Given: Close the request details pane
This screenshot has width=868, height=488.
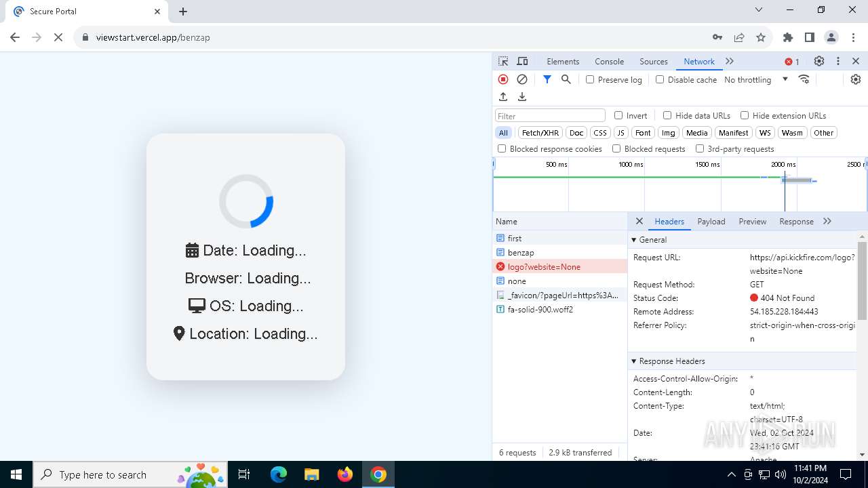Looking at the screenshot, I should click(639, 221).
